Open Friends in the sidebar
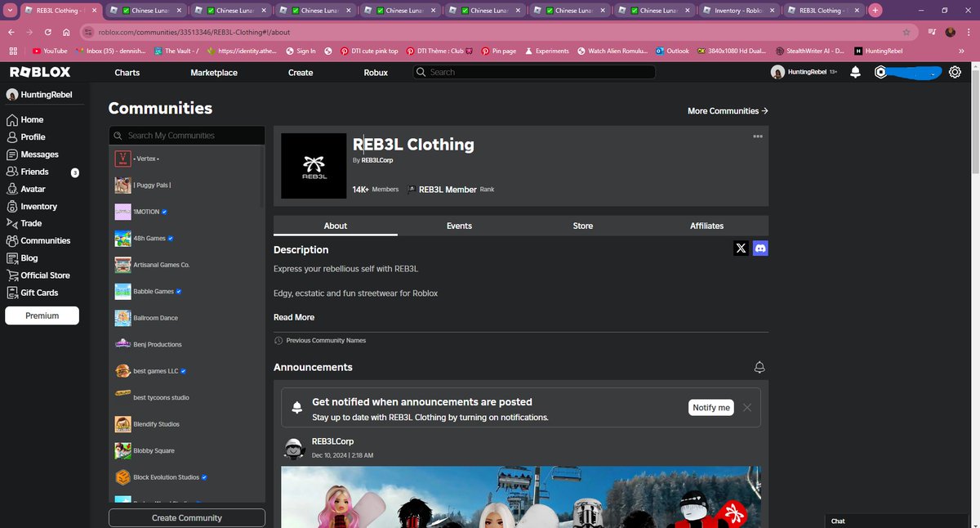 28,172
